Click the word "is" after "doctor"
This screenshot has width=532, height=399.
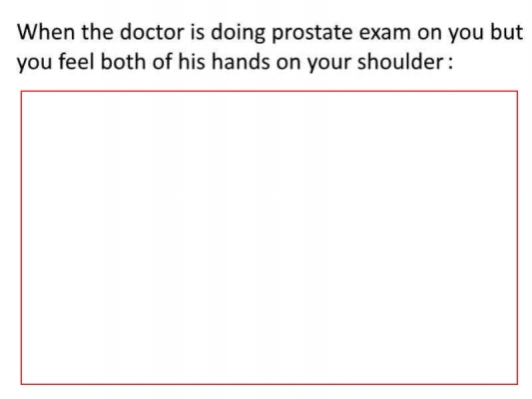coord(198,32)
